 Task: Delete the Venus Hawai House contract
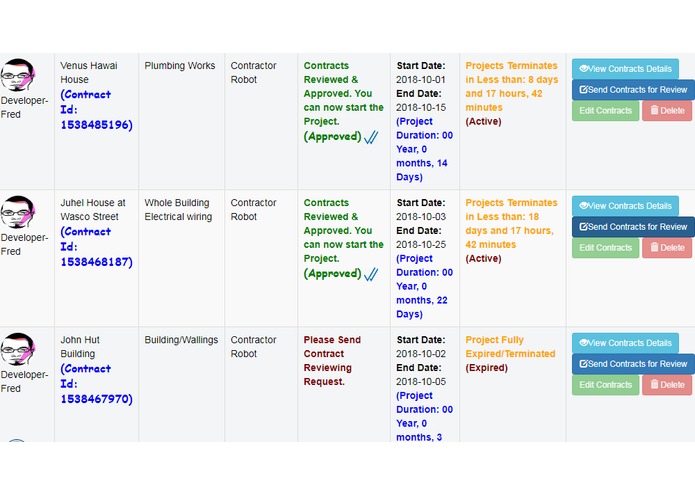667,111
